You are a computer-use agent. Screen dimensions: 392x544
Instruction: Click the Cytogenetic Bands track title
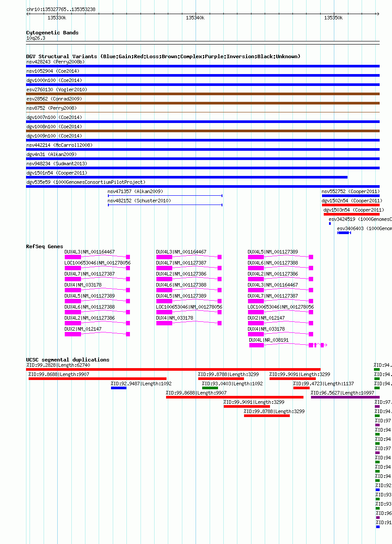pos(52,33)
